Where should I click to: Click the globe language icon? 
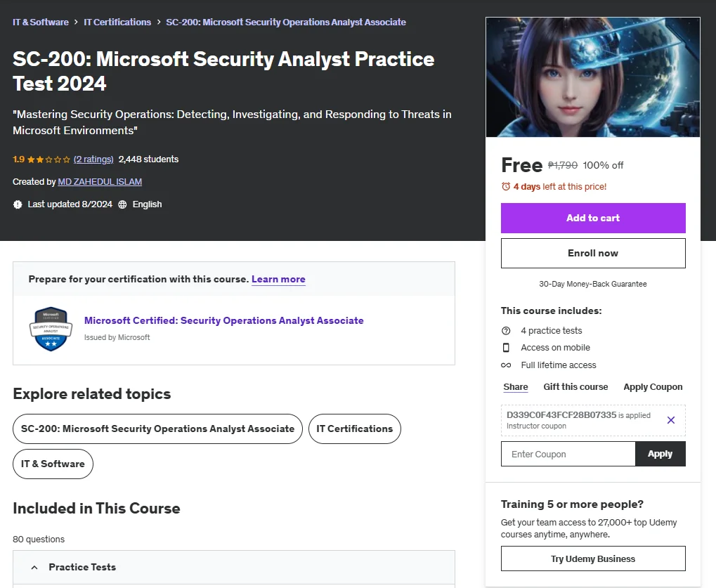[122, 204]
